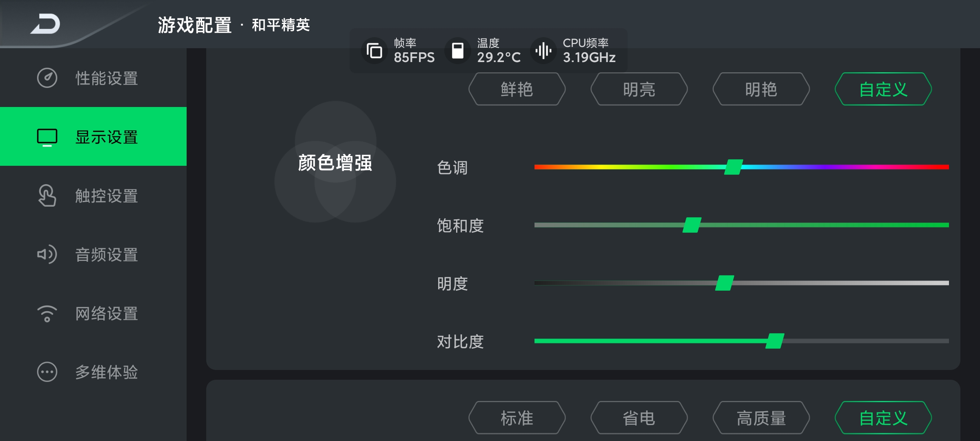Click the 音频设置 speaker icon
The image size is (980, 441).
pyautogui.click(x=47, y=254)
